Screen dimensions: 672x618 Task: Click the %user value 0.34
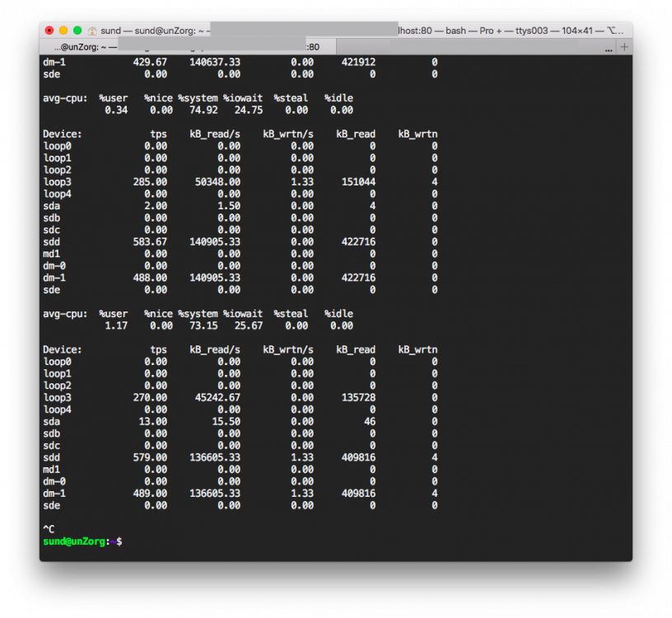pos(116,110)
